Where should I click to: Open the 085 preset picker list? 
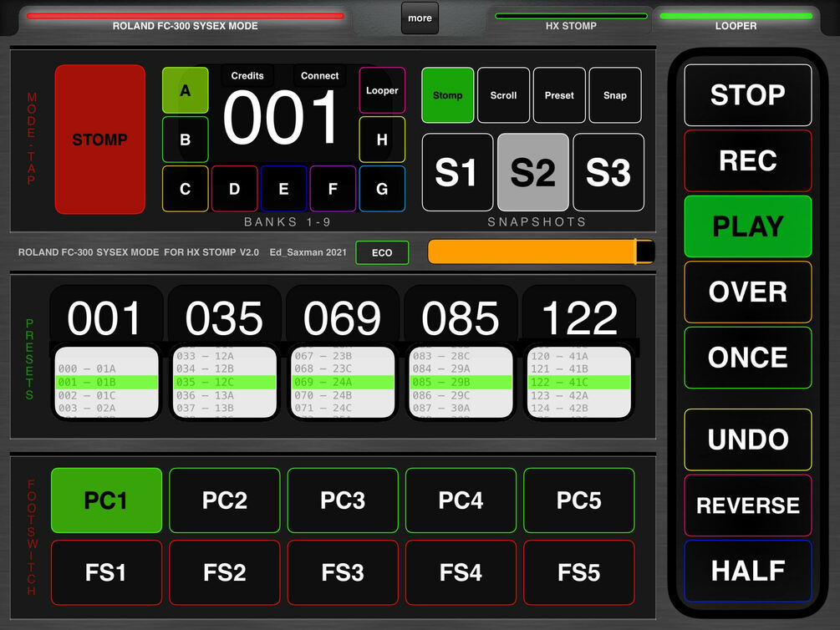click(x=461, y=382)
